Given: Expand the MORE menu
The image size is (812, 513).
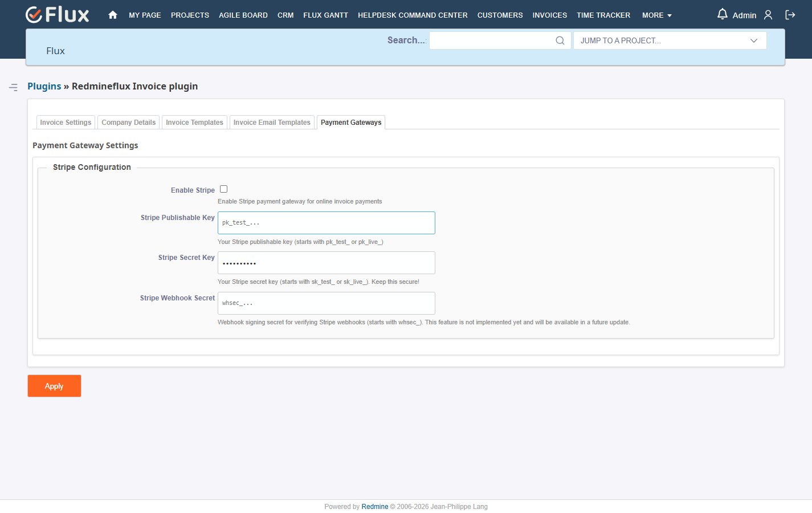Looking at the screenshot, I should click(x=656, y=15).
